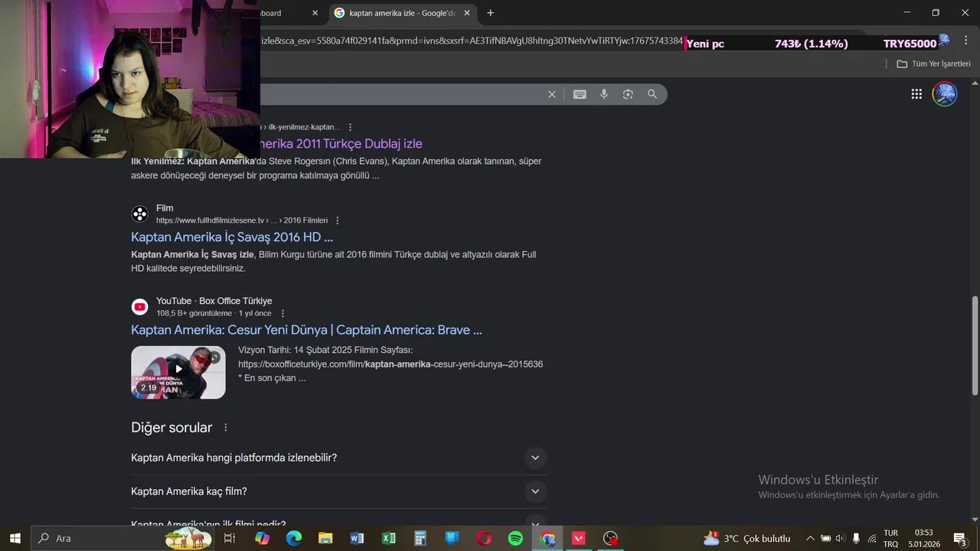Open a new Chrome tab

pos(490,13)
